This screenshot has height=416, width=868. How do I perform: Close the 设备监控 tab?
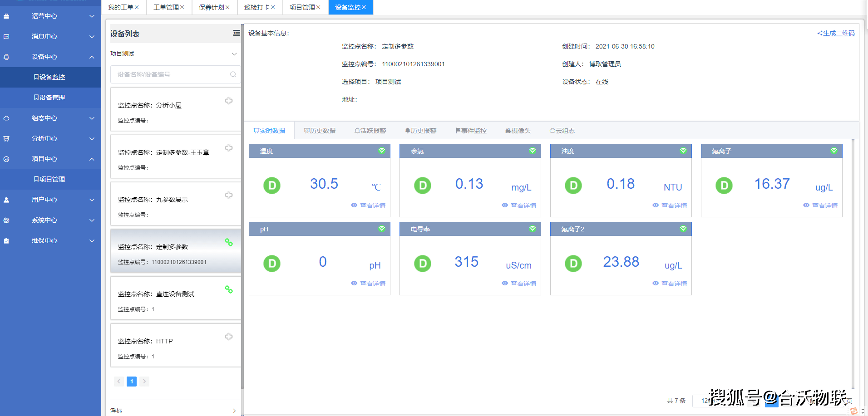[x=364, y=7]
